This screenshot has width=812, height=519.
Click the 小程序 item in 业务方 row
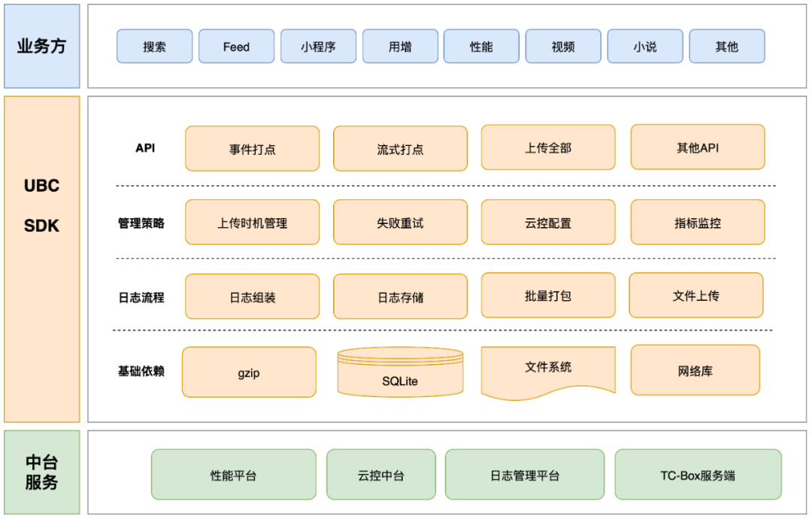318,46
